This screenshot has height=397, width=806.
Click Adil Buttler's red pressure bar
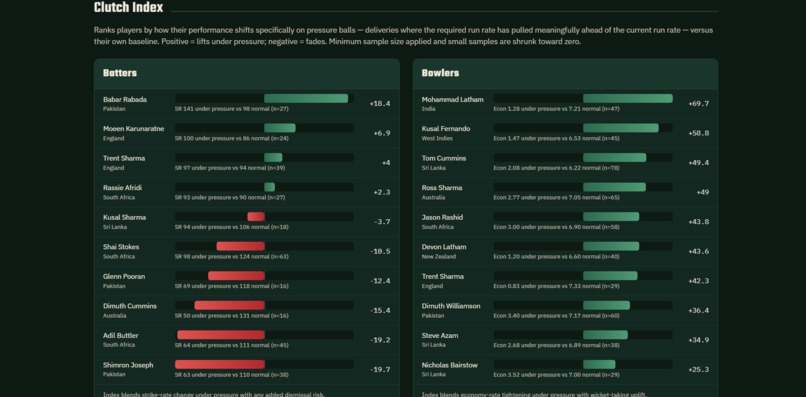(221, 335)
